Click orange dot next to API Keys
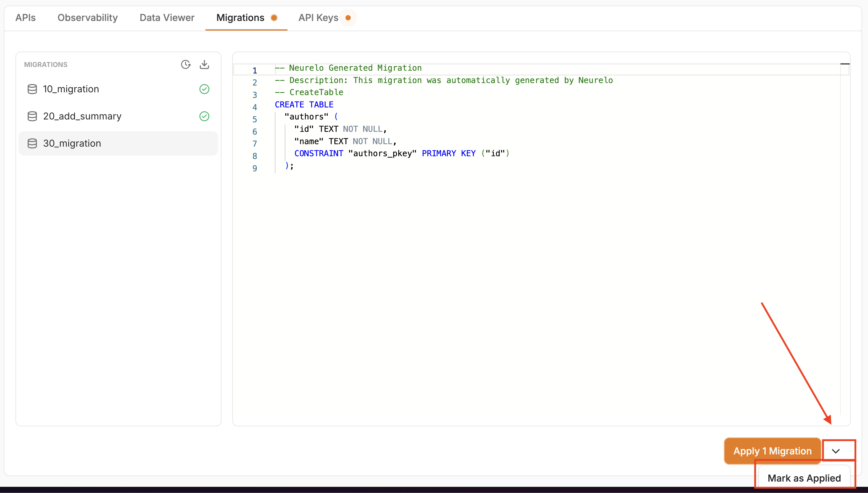The image size is (868, 493). pos(348,18)
